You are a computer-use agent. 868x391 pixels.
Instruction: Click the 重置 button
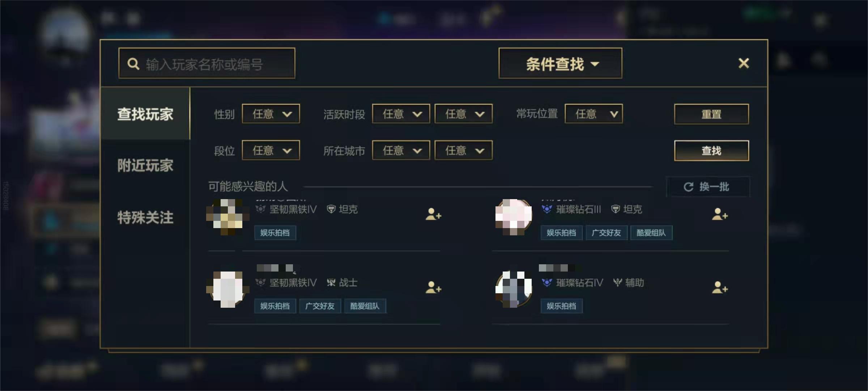point(711,114)
